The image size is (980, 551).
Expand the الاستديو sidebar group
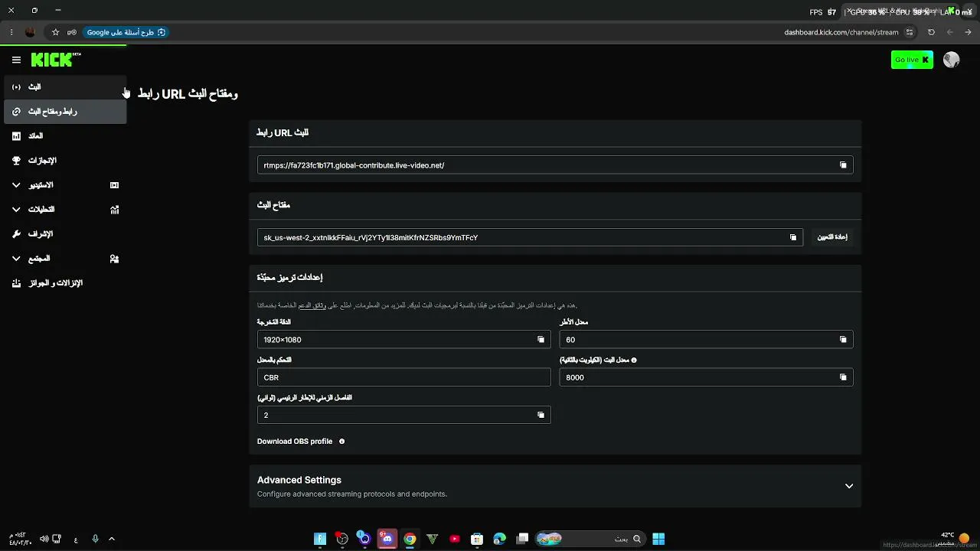pos(16,185)
